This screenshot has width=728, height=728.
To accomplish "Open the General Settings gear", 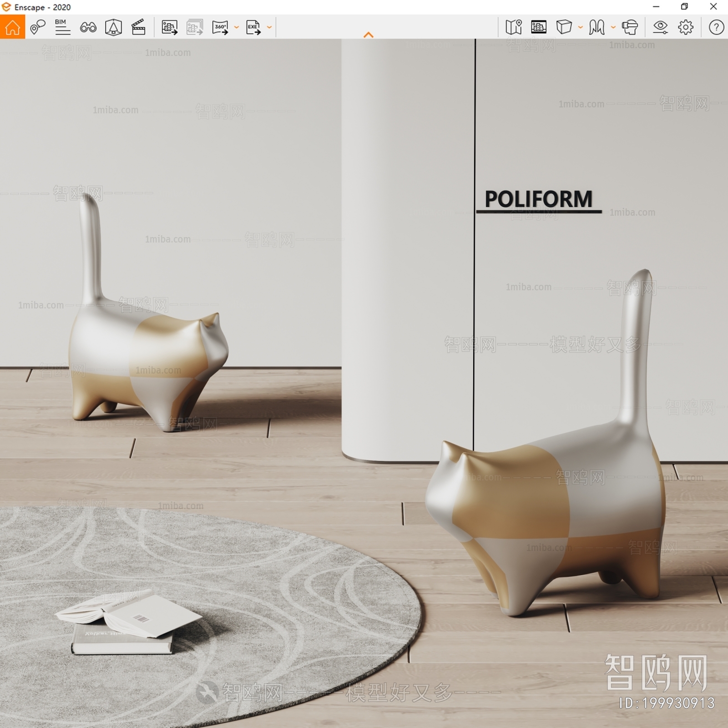I will 686,27.
